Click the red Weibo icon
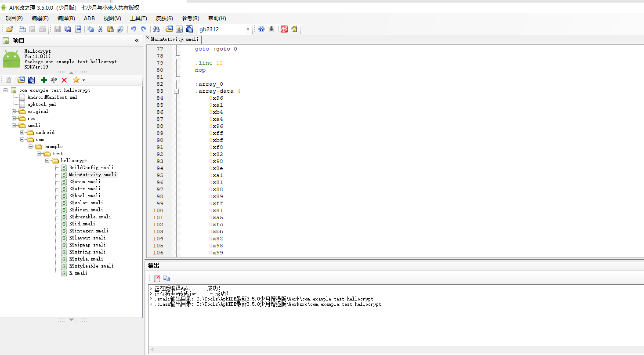This screenshot has height=355, width=644. click(284, 29)
